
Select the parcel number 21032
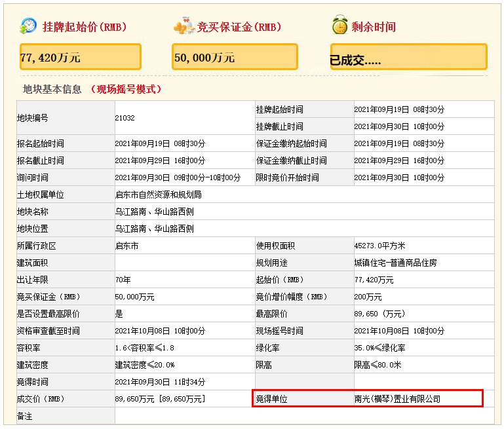tap(125, 118)
